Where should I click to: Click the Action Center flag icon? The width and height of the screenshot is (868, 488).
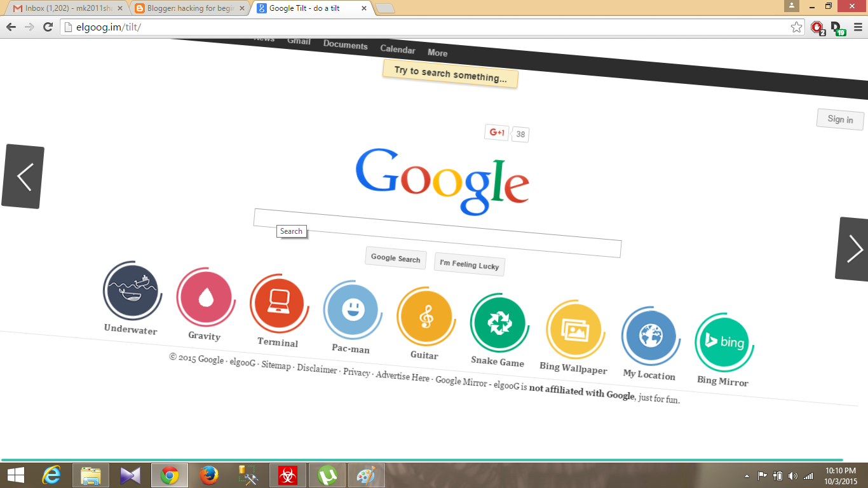pyautogui.click(x=763, y=475)
